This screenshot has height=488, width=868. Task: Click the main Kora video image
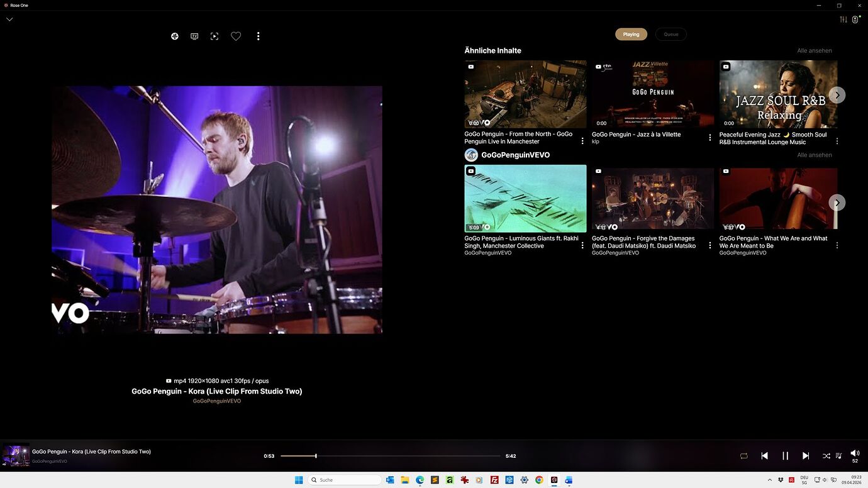(217, 209)
